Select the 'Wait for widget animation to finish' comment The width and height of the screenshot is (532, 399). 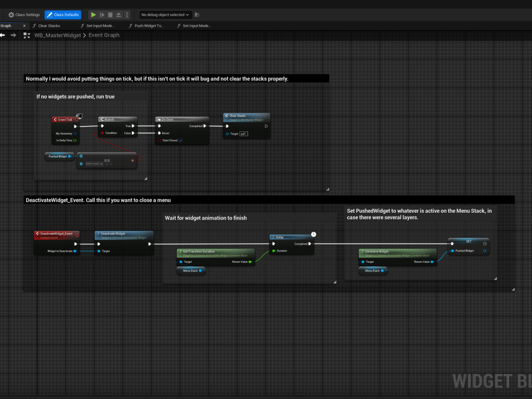(x=205, y=218)
